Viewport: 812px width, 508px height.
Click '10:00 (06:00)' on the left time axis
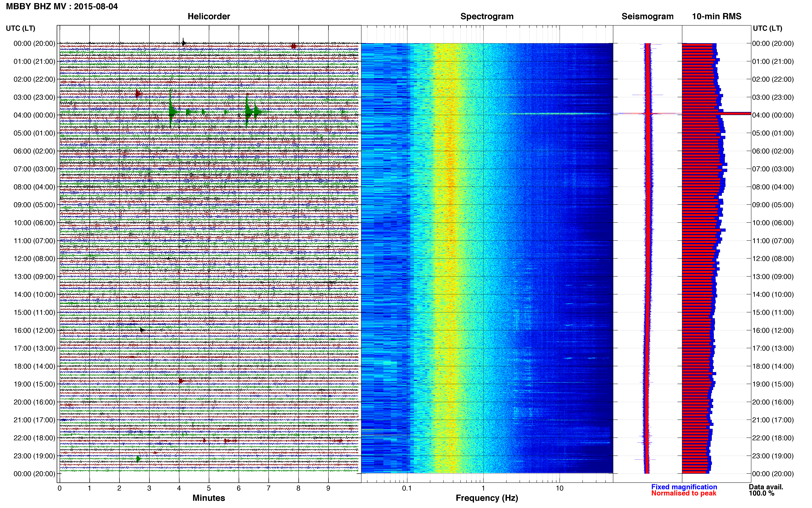[34, 223]
